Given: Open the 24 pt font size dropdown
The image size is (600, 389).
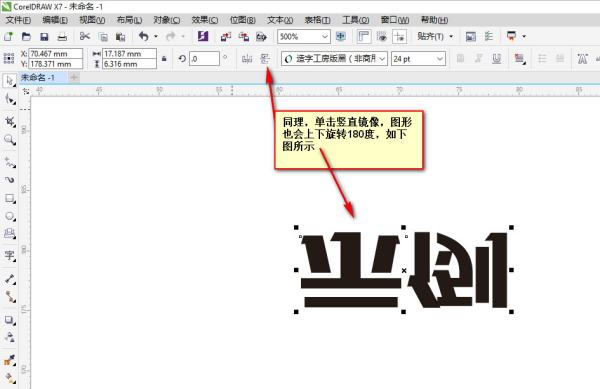Looking at the screenshot, I should [x=440, y=59].
